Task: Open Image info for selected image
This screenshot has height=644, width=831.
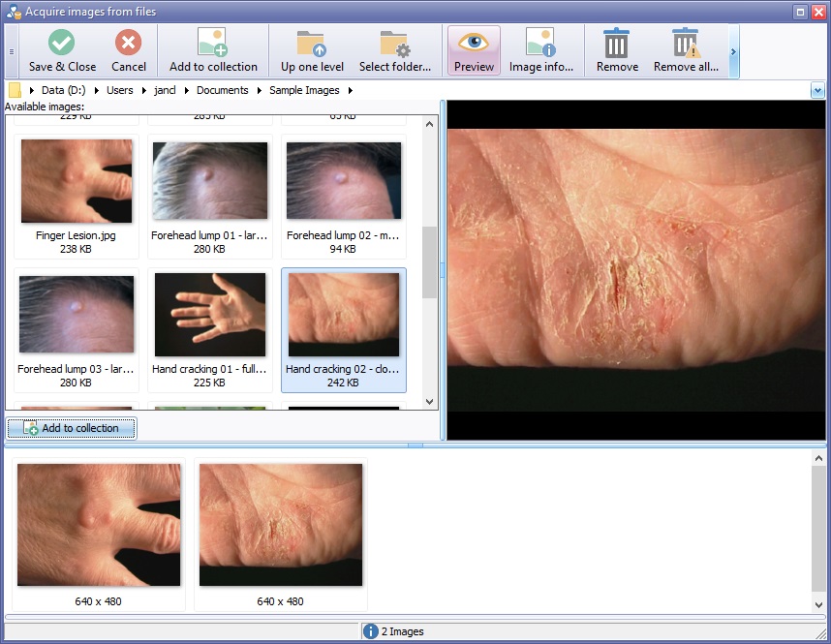Action: click(x=540, y=44)
